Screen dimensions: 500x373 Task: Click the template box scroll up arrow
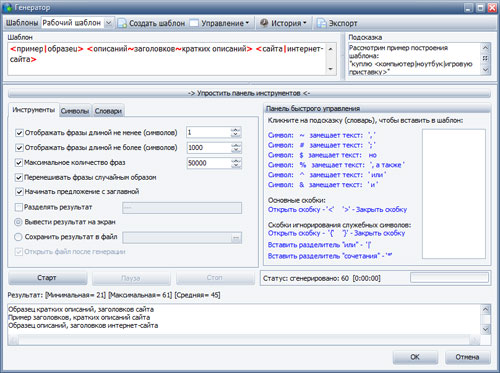(x=331, y=49)
